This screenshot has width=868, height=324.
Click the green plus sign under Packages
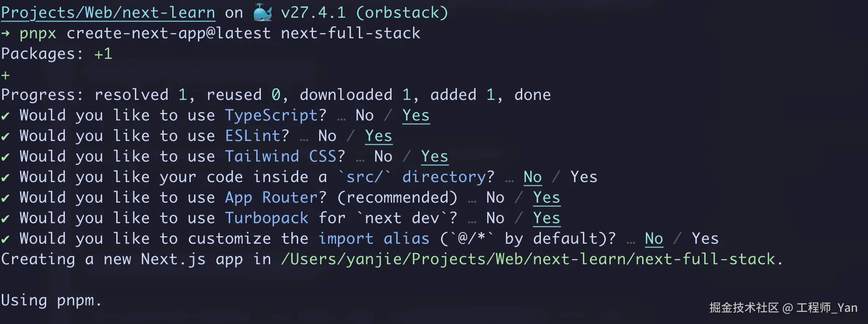(x=6, y=75)
